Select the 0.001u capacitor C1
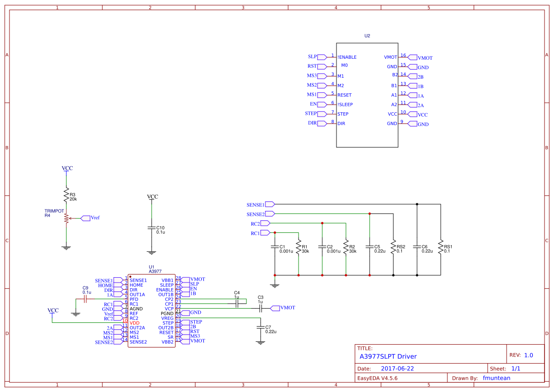Screen dimensions: 554x392 (275, 246)
